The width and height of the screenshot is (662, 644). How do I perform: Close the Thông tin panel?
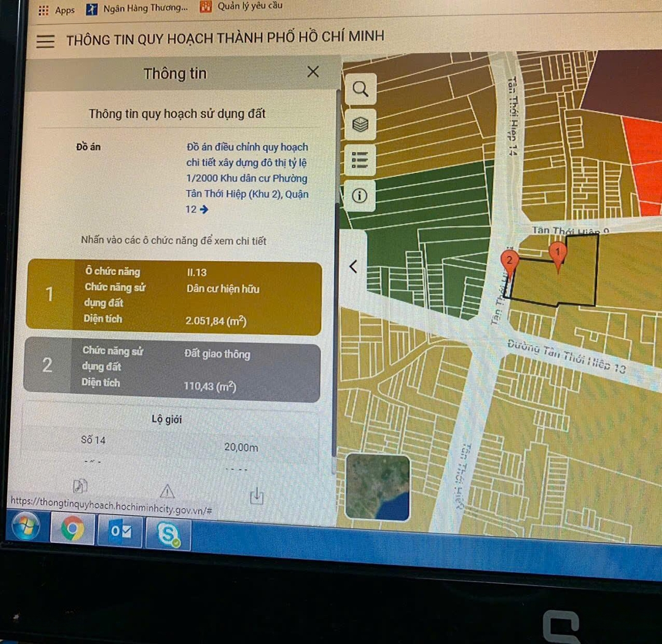313,72
